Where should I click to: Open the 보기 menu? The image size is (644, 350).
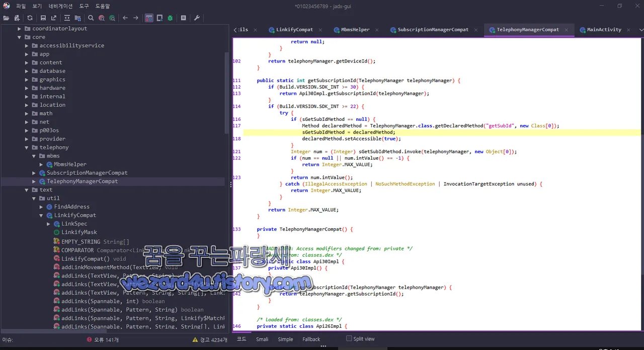37,6
